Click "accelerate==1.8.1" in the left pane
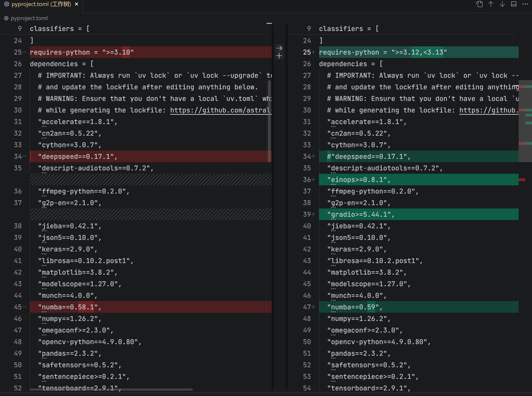 click(78, 122)
